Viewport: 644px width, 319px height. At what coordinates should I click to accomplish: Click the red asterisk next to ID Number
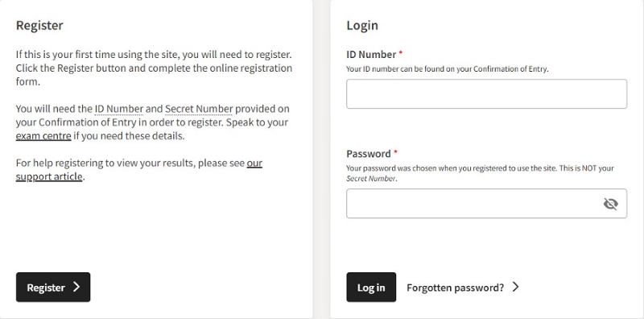(x=401, y=53)
